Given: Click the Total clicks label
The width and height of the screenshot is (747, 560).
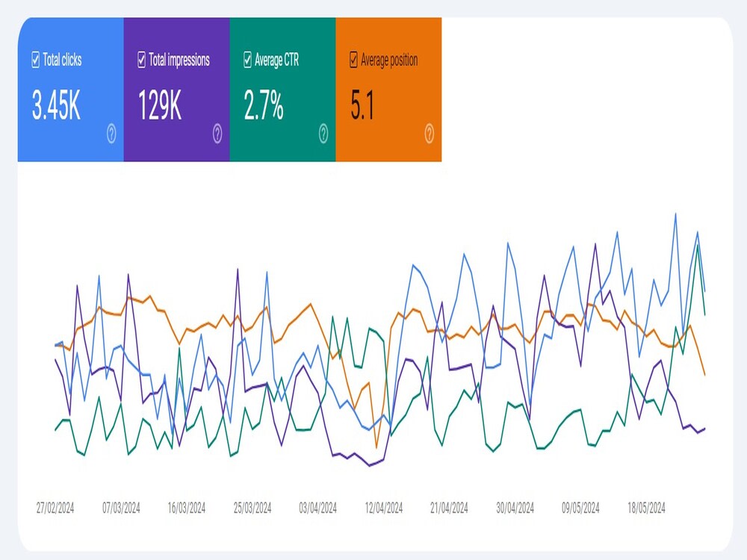Looking at the screenshot, I should click(63, 60).
